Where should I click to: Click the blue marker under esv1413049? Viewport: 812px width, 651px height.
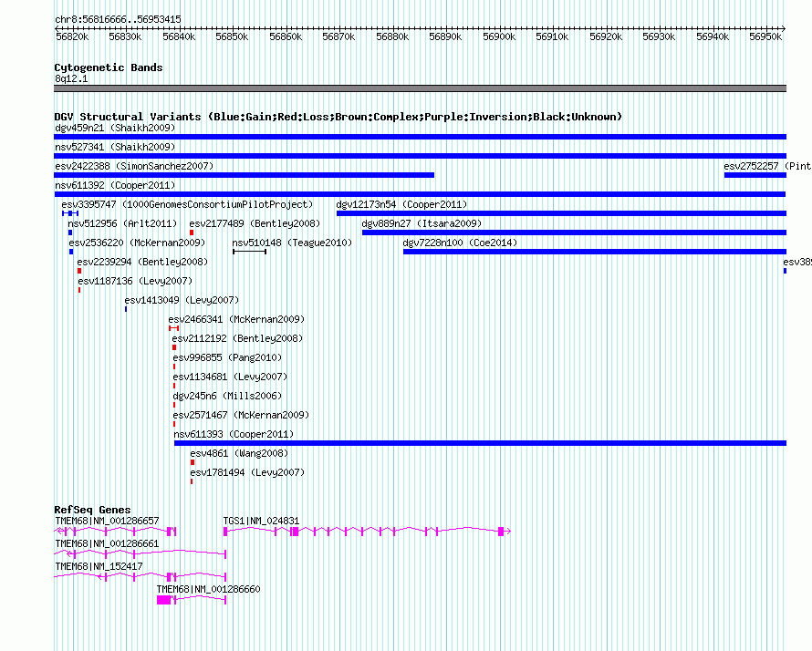point(126,309)
